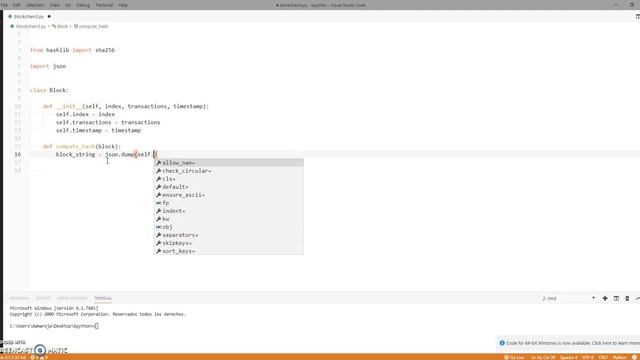Choose skipkeys= suggestion
This screenshot has height=360, width=640.
(x=229, y=243)
